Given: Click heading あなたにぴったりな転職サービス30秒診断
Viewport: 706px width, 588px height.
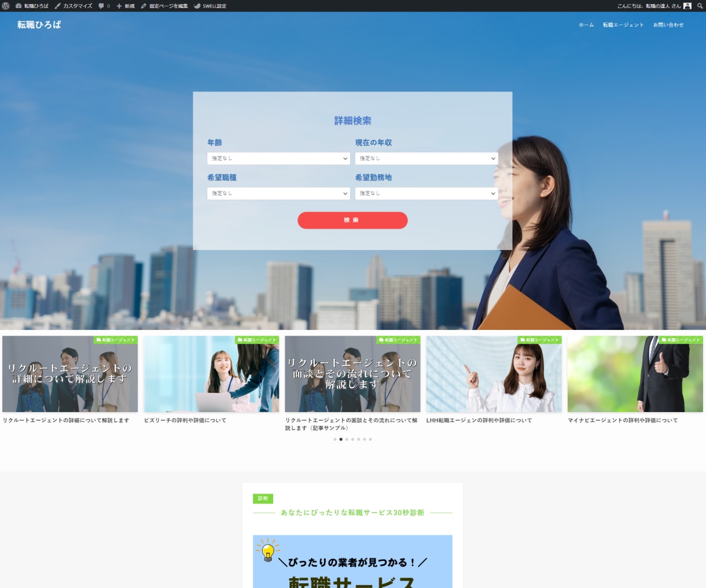Looking at the screenshot, I should (352, 513).
